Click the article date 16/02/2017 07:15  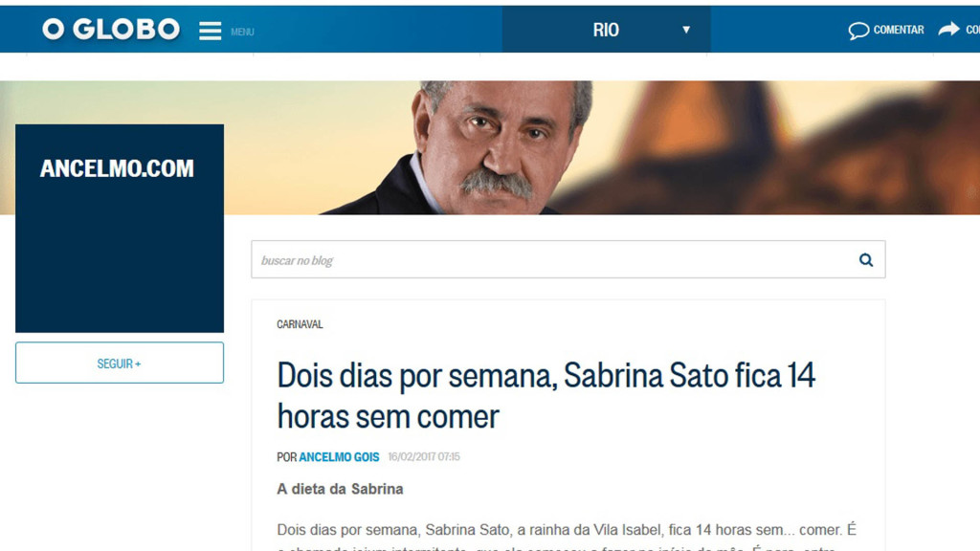pos(424,456)
